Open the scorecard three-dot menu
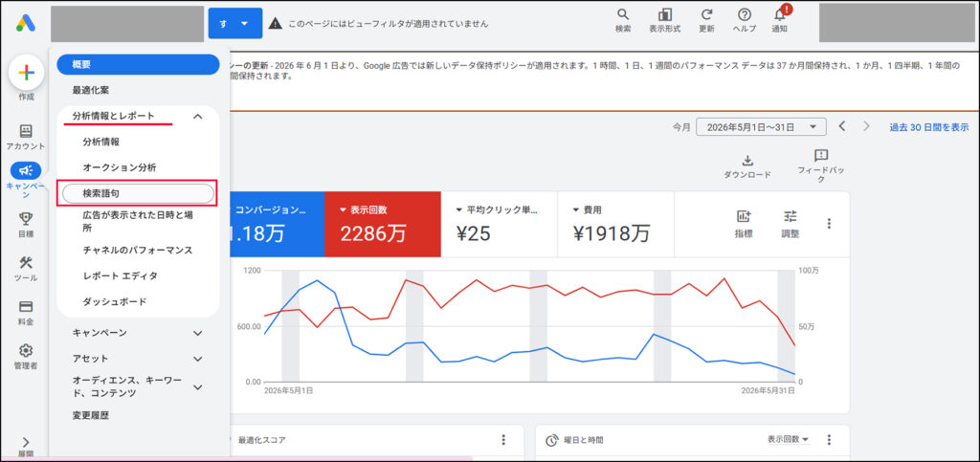Screen dimensions: 980x462 (x=830, y=224)
